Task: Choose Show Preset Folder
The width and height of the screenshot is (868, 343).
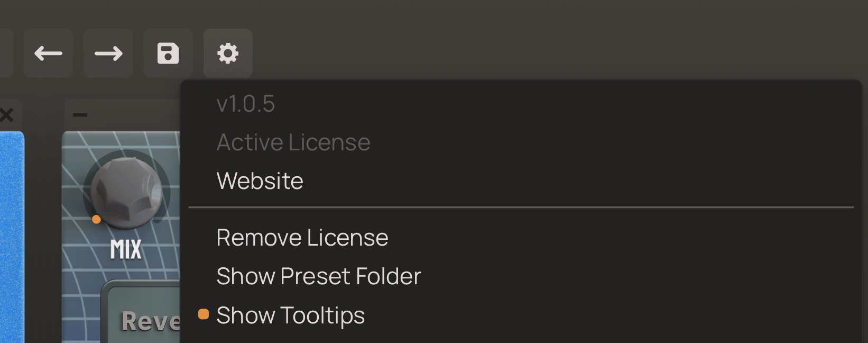Action: [x=318, y=276]
